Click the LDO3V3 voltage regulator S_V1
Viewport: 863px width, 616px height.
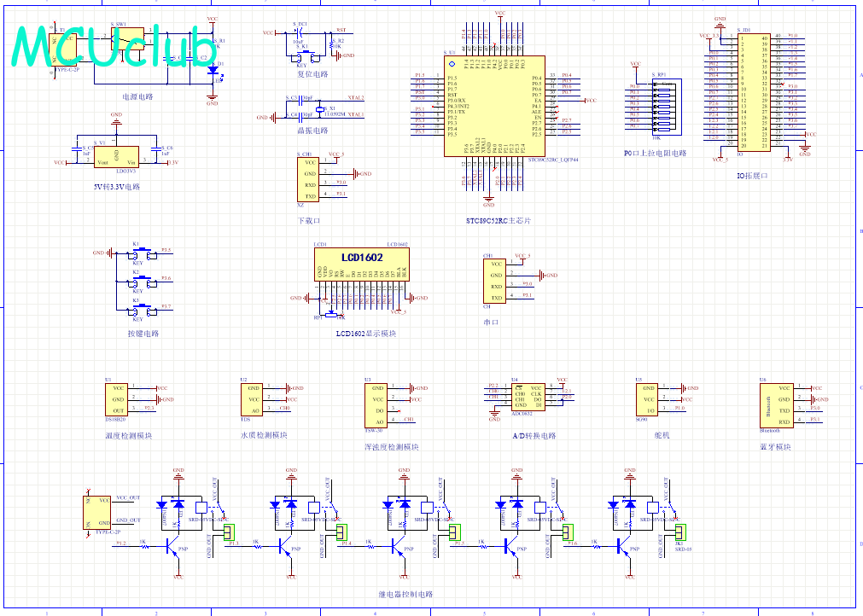116,157
